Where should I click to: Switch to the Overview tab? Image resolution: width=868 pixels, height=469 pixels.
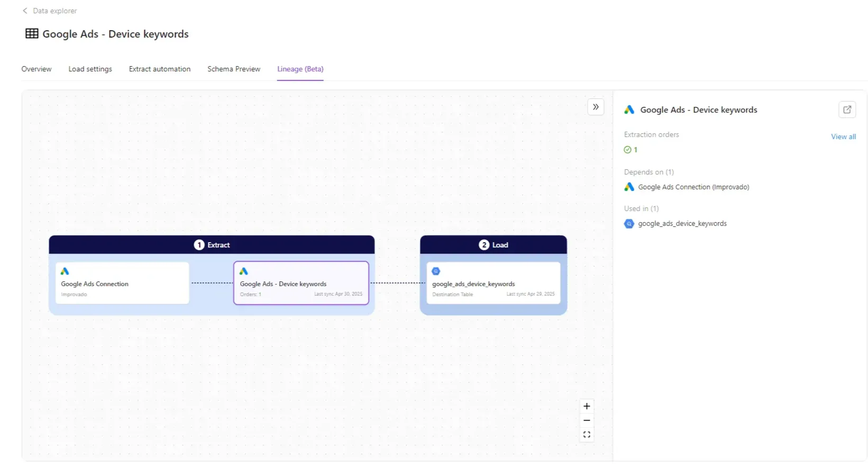pos(36,69)
